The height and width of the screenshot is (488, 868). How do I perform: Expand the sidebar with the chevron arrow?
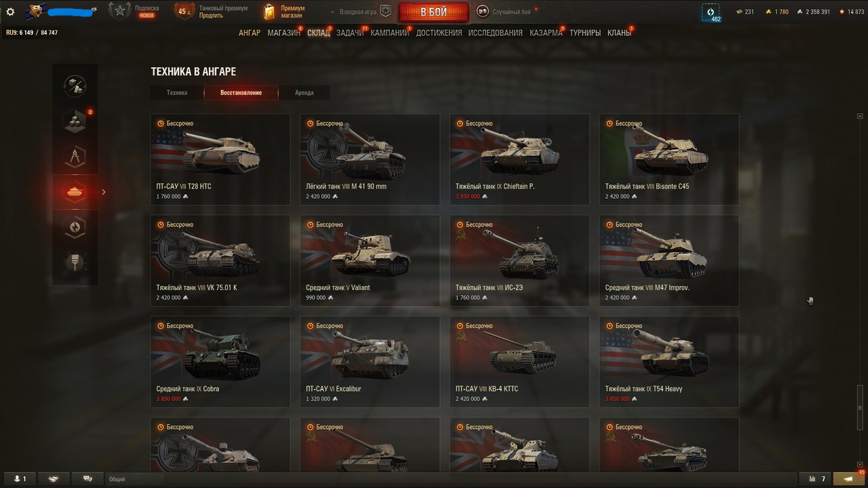coord(104,192)
